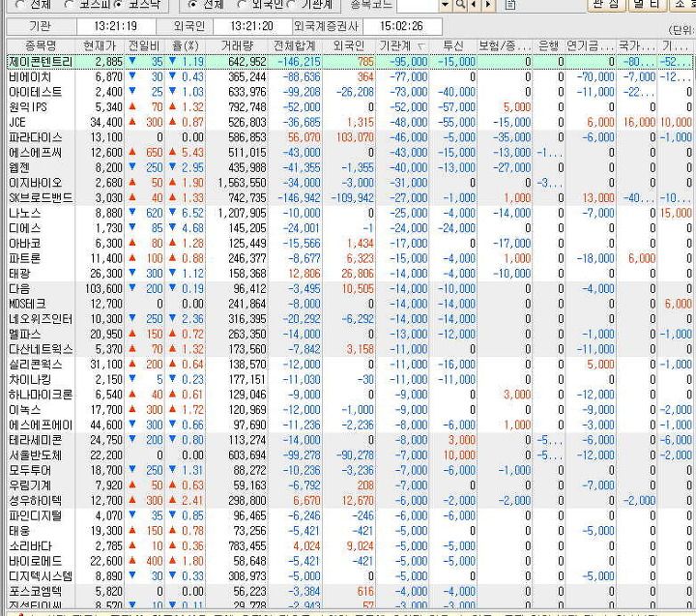
Task: Click the left arrow previous-stock button
Action: click(474, 5)
